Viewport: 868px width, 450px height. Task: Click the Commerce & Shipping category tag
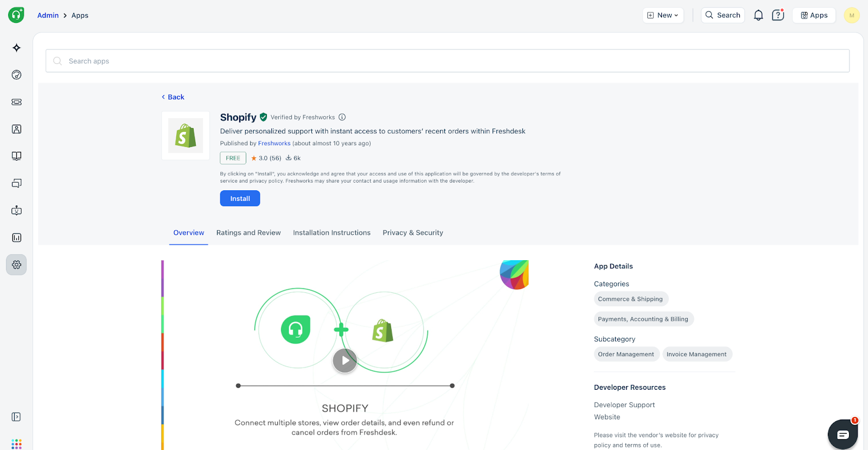(630, 299)
